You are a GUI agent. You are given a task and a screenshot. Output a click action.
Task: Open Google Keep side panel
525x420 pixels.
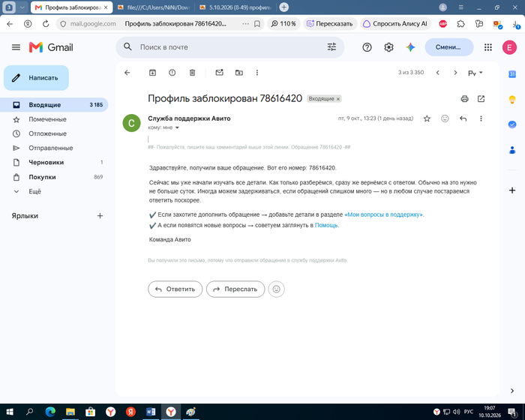512,100
